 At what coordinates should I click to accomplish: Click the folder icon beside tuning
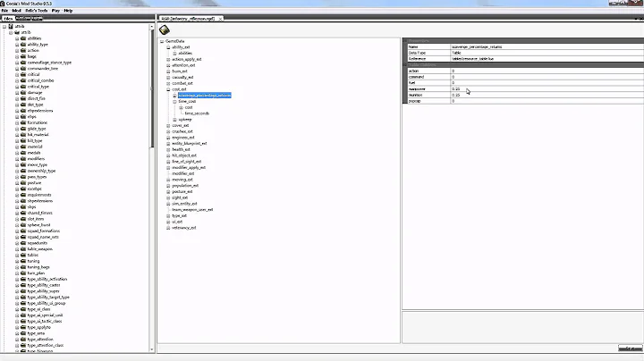pos(23,261)
